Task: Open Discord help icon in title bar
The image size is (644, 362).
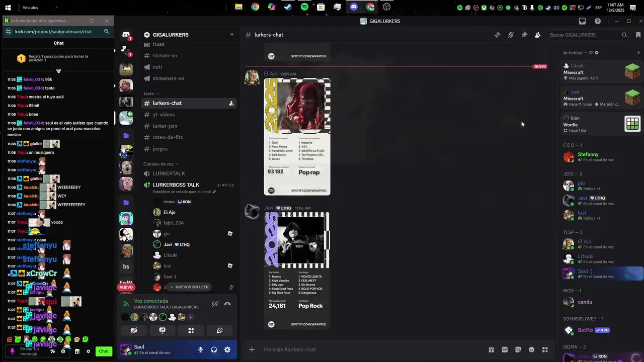Action: 598,21
